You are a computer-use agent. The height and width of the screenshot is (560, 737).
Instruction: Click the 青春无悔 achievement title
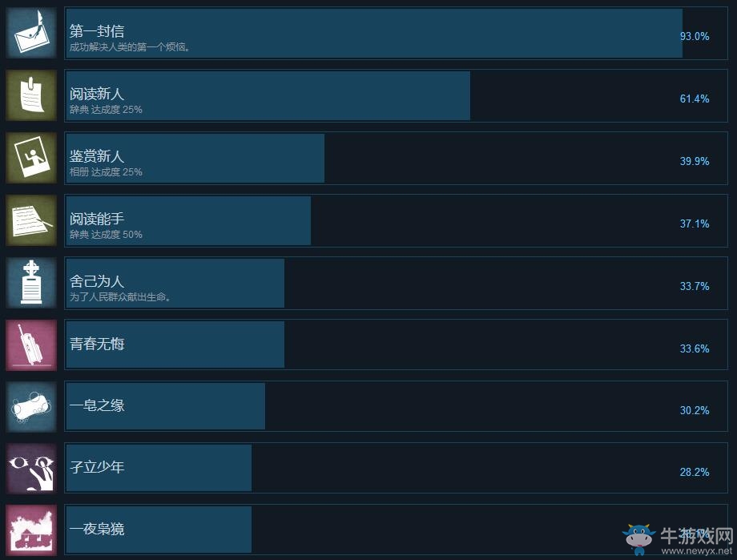click(x=97, y=344)
